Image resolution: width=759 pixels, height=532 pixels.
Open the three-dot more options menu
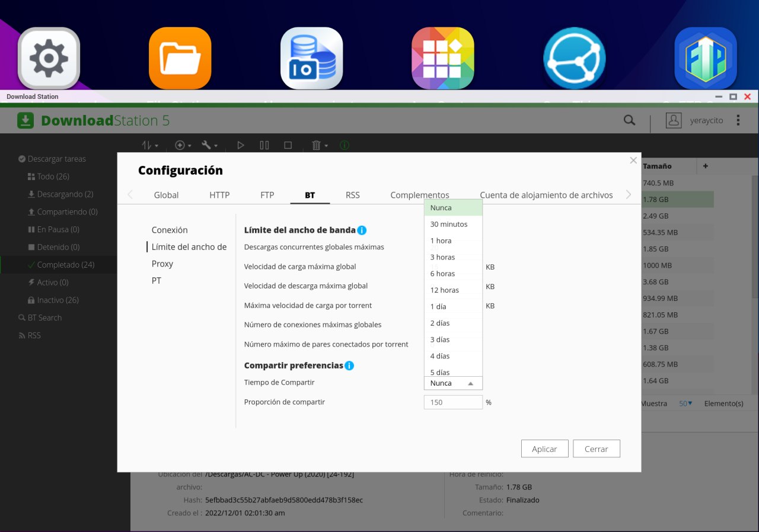pyautogui.click(x=738, y=120)
